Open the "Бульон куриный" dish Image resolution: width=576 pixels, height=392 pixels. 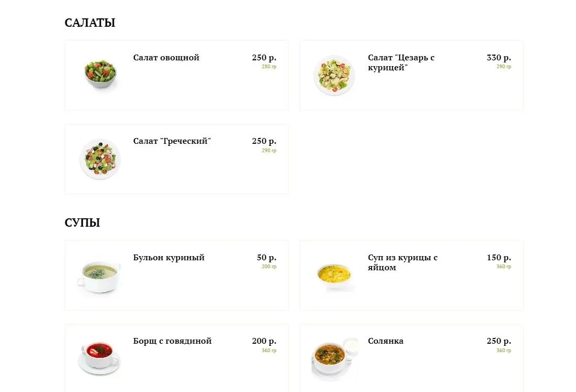coord(168,258)
